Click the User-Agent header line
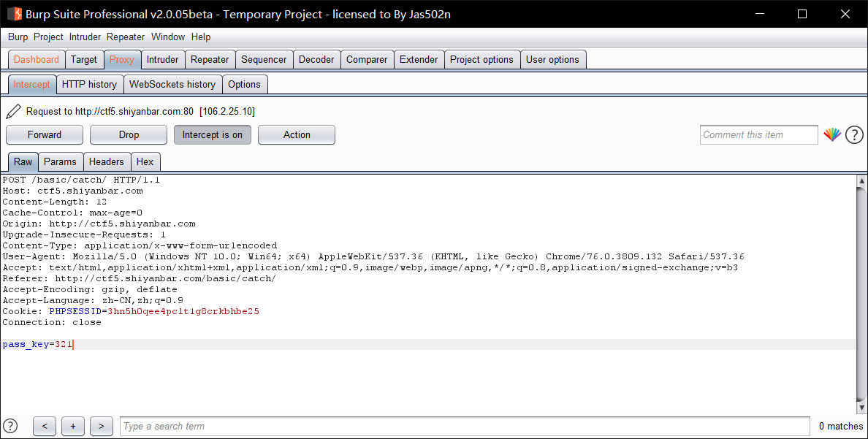 pyautogui.click(x=373, y=257)
